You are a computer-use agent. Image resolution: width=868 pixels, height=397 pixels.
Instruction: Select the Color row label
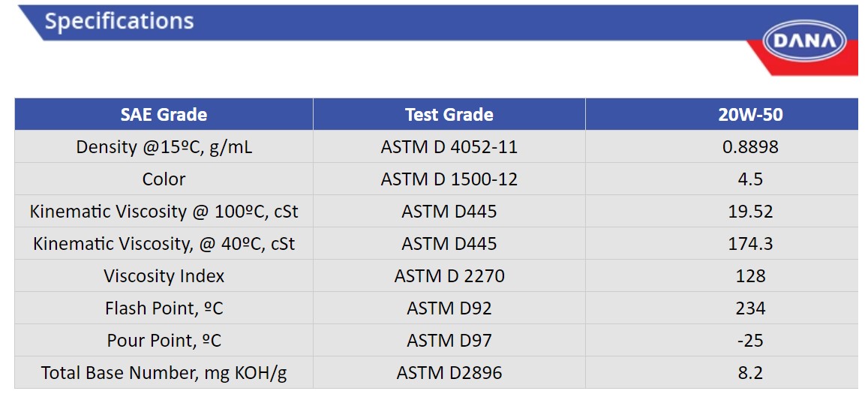click(x=164, y=179)
